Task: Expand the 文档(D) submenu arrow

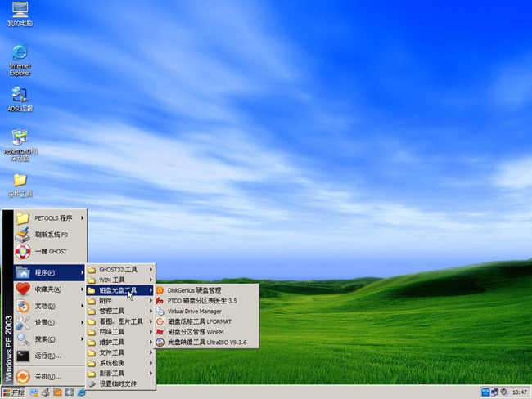Action: pyautogui.click(x=82, y=306)
